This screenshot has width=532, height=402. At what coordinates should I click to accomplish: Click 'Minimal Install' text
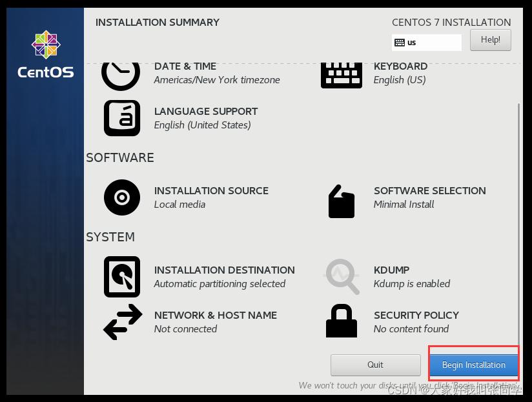[404, 205]
